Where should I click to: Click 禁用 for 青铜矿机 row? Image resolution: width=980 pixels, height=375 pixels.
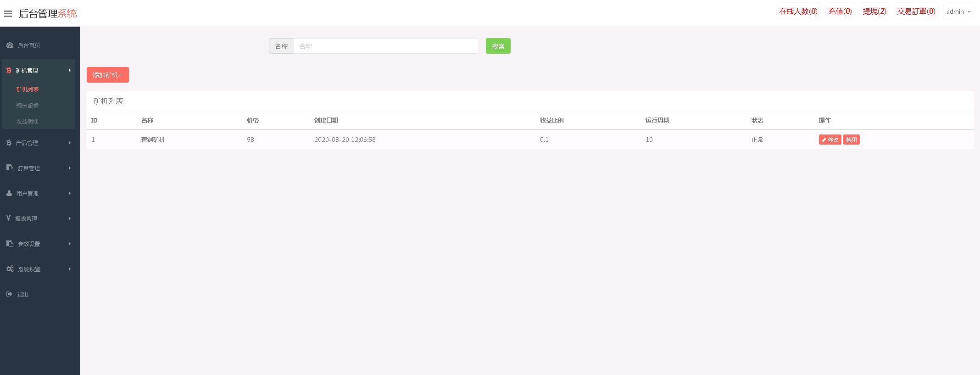pos(852,140)
